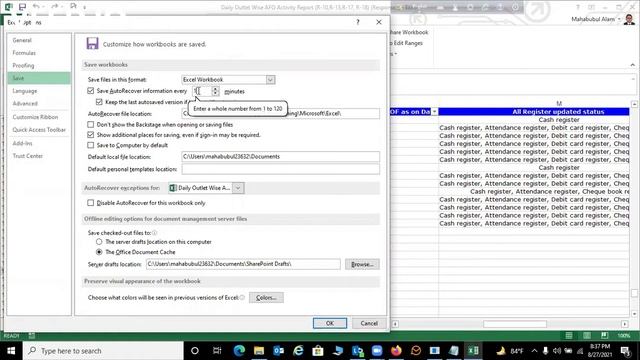Toggle Save AutoRecover information checkbox
The width and height of the screenshot is (640, 360).
click(91, 91)
